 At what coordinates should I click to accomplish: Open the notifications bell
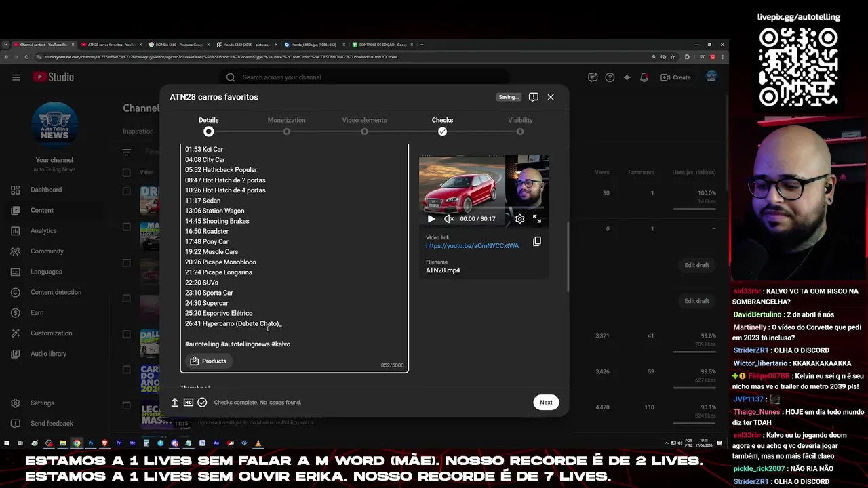(644, 77)
